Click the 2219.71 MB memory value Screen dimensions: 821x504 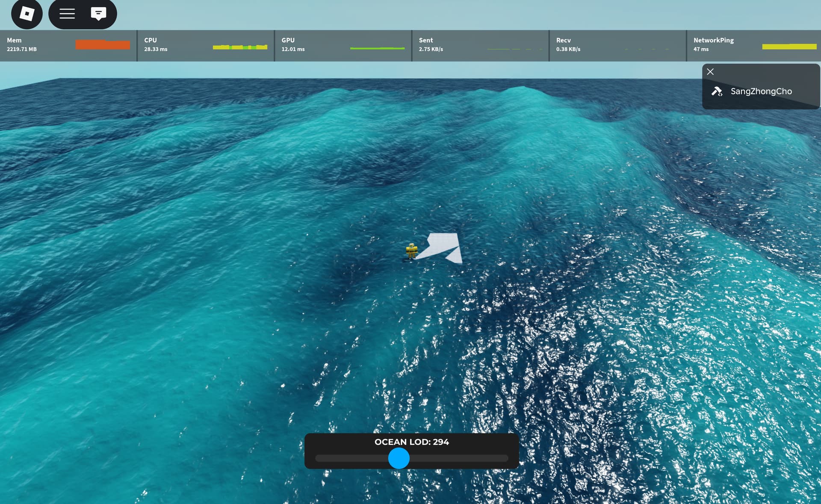[22, 49]
